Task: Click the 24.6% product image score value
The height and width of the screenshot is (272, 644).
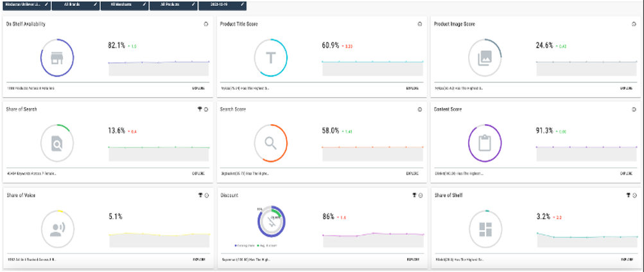Action: point(545,46)
